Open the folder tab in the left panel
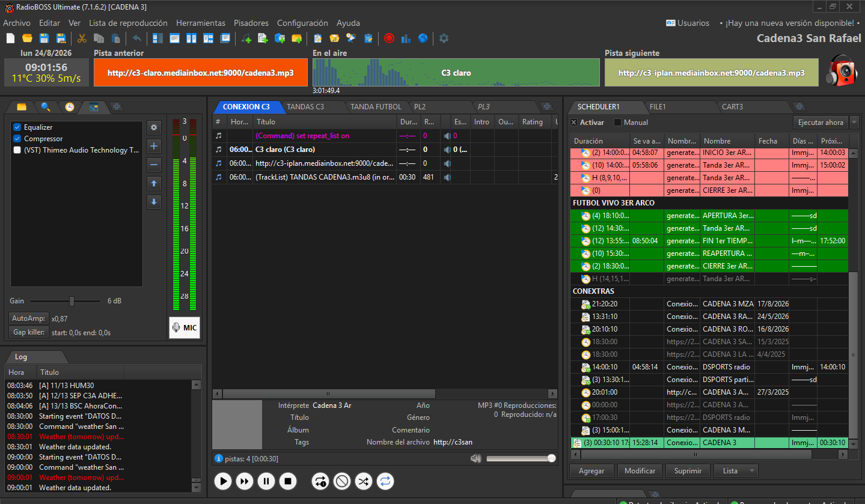 click(22, 107)
